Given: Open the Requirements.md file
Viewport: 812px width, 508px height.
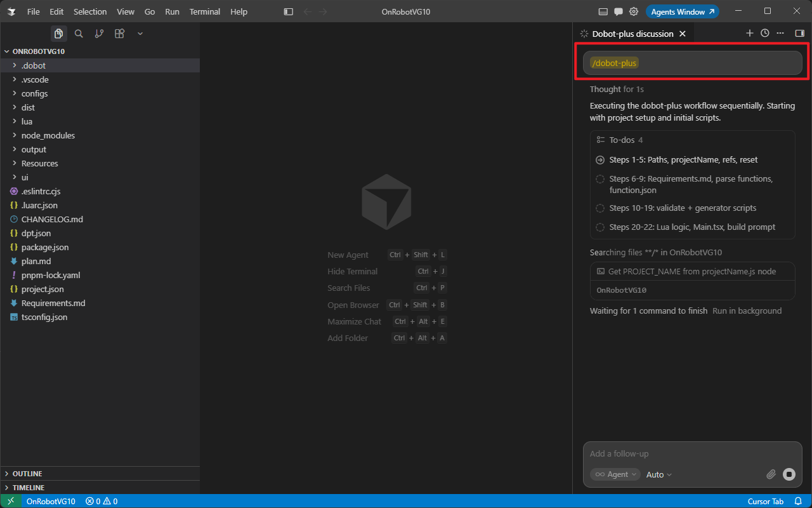Looking at the screenshot, I should pos(100,303).
